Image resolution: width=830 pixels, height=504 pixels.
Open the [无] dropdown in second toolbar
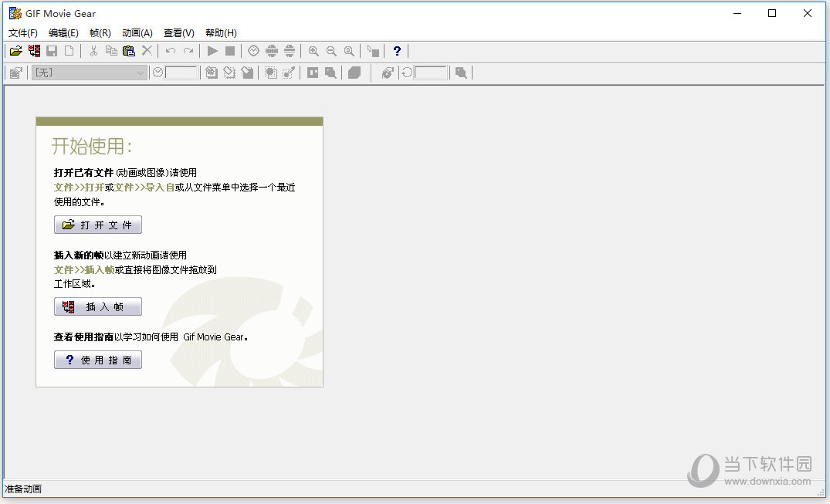pos(89,73)
